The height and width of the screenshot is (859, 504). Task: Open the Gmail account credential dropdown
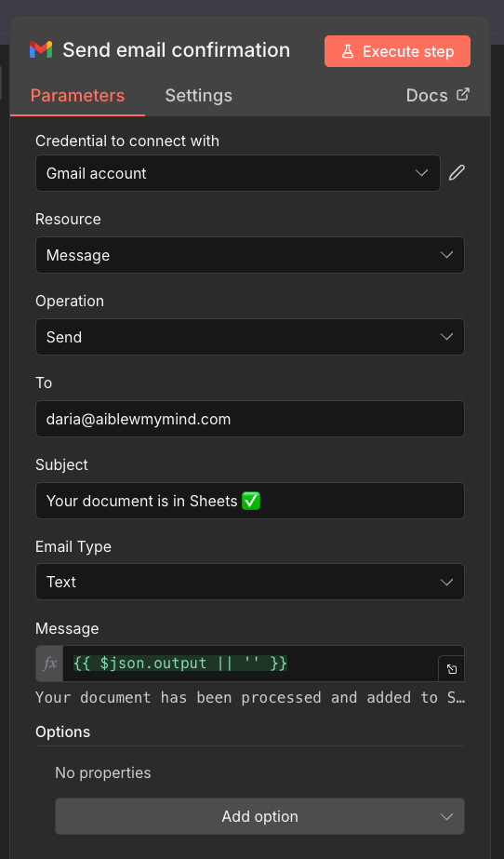(x=238, y=173)
